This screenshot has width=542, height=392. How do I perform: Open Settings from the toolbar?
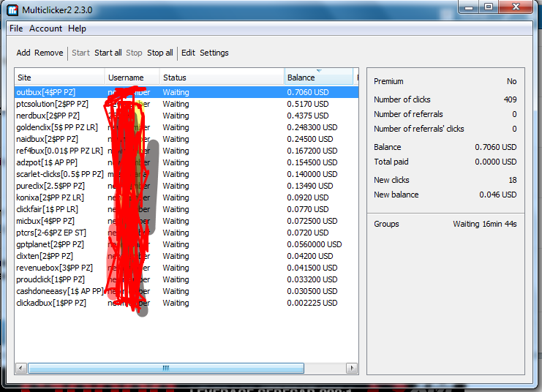point(214,53)
